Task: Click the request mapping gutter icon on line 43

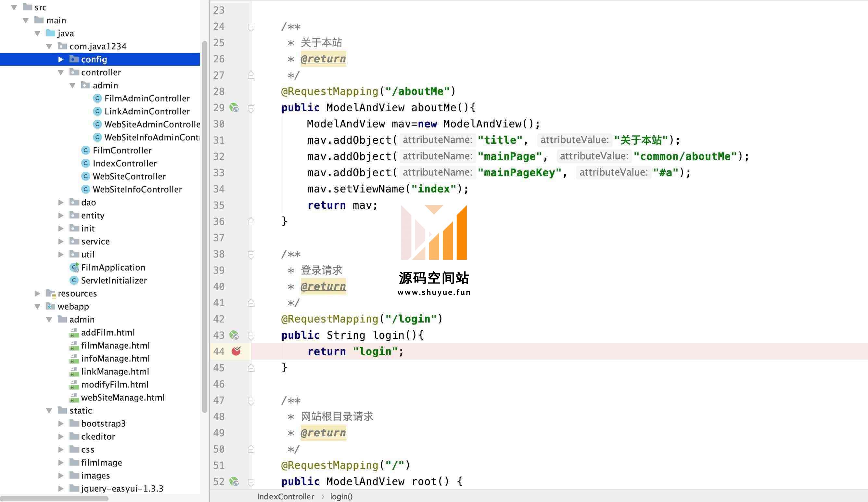Action: pyautogui.click(x=234, y=335)
